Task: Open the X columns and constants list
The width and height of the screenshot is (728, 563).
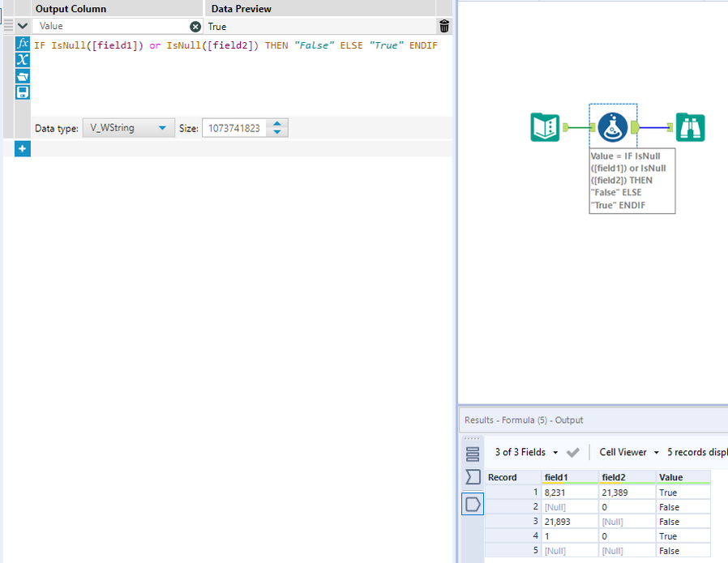Action: click(23, 60)
